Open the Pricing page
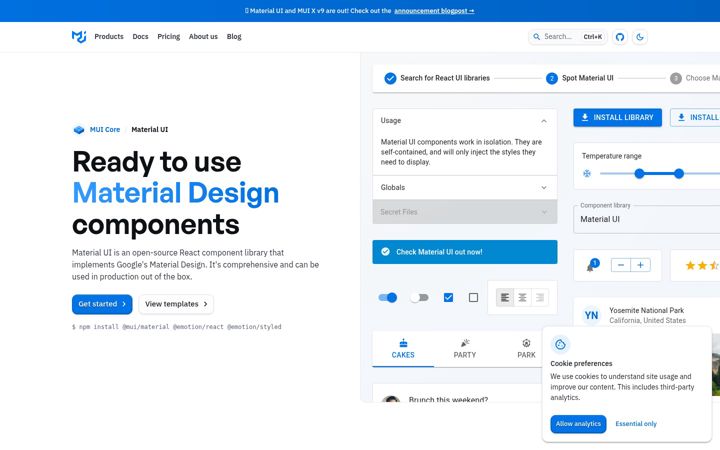Viewport: 720px width, 450px height. click(x=169, y=36)
